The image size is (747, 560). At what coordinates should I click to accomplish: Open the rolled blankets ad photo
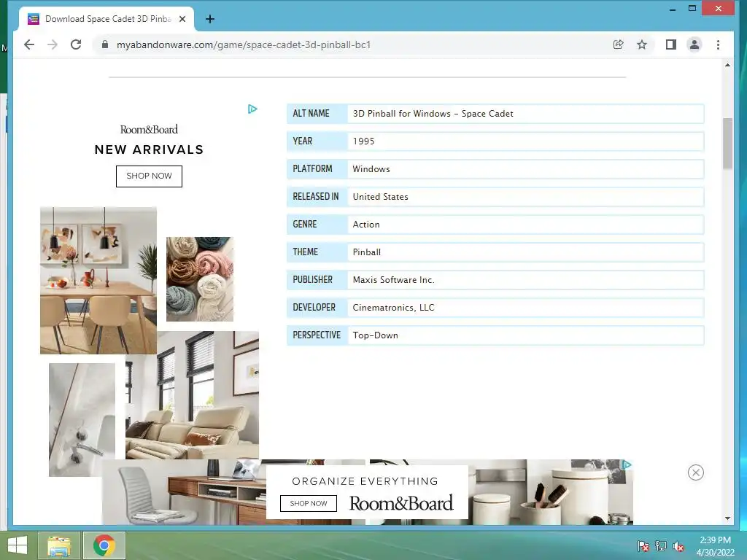coord(200,279)
